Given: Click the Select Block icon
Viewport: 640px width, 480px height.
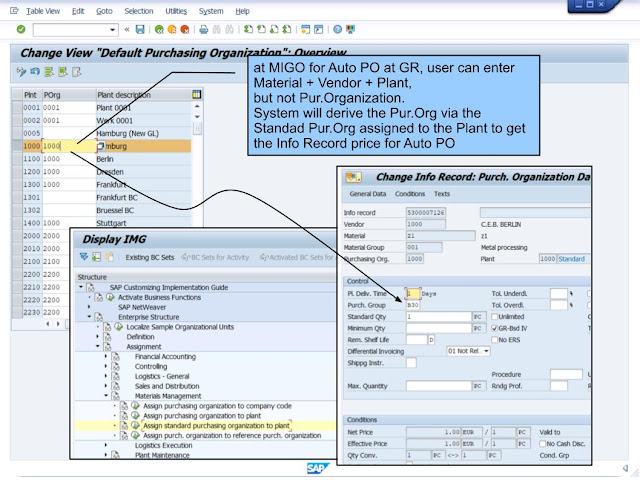Looking at the screenshot, I should 63,72.
